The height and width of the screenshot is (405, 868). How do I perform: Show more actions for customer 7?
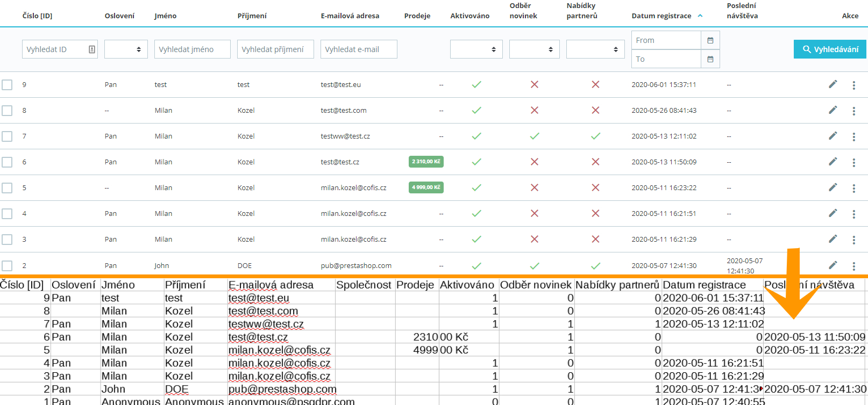pos(853,136)
